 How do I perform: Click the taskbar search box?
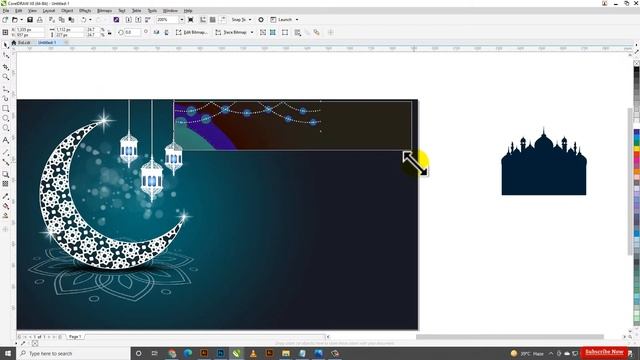pos(73,353)
